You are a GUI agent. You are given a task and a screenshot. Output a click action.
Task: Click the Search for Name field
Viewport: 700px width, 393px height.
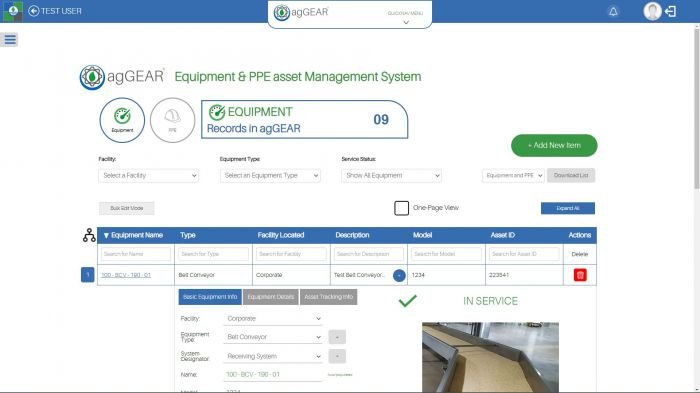(136, 254)
